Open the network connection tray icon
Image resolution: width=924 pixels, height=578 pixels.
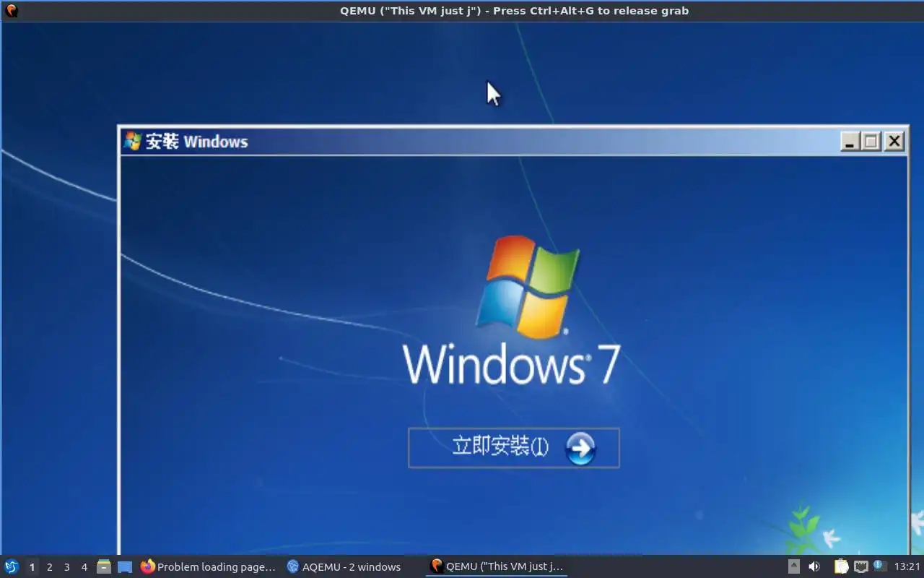[860, 566]
